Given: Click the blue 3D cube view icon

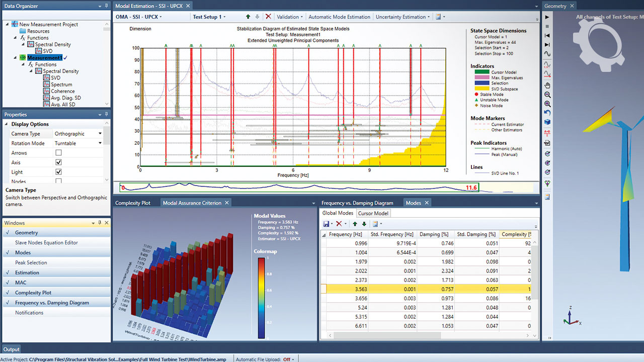Looking at the screenshot, I should tap(547, 122).
